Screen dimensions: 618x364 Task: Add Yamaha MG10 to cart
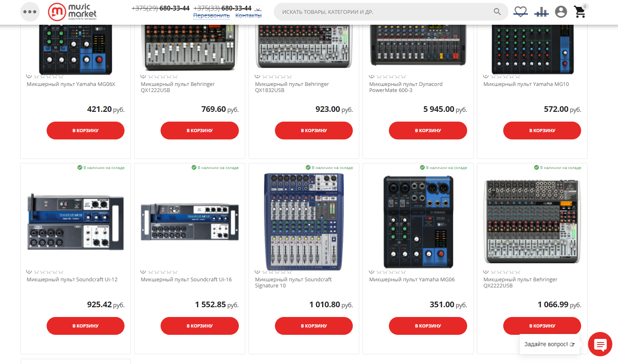[x=542, y=131]
